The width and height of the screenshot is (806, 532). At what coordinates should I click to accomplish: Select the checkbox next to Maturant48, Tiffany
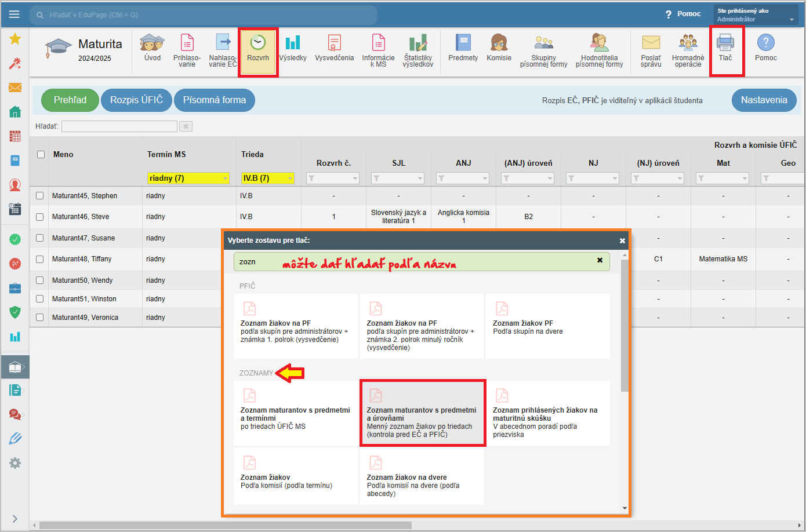pyautogui.click(x=40, y=259)
